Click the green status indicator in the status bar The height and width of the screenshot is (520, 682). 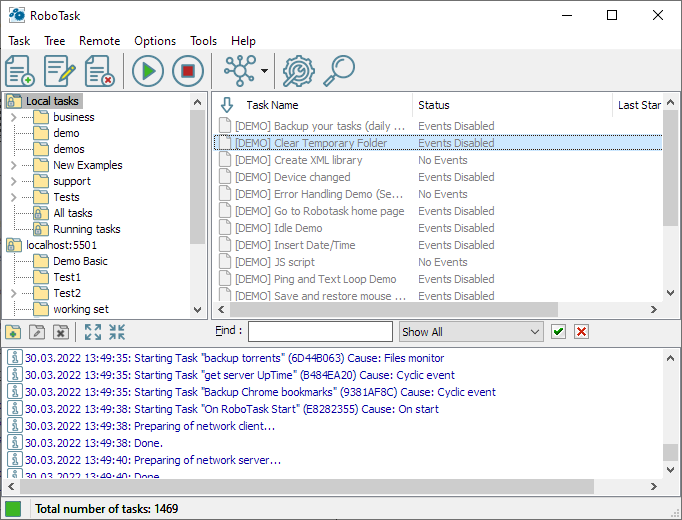point(13,509)
